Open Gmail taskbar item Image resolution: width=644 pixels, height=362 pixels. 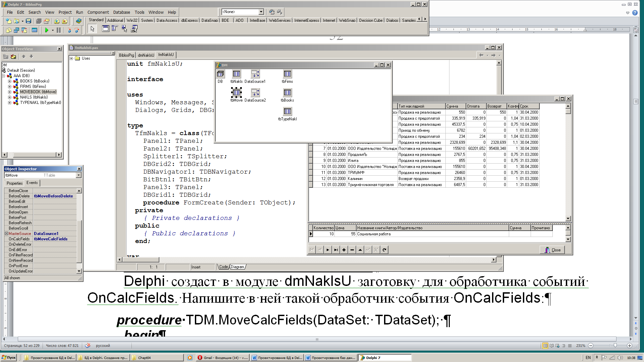click(223, 358)
